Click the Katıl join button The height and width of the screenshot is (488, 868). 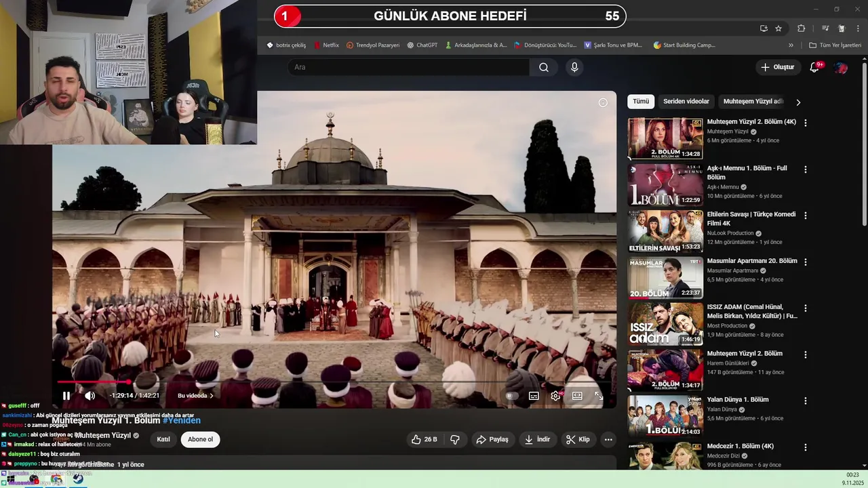163,439
